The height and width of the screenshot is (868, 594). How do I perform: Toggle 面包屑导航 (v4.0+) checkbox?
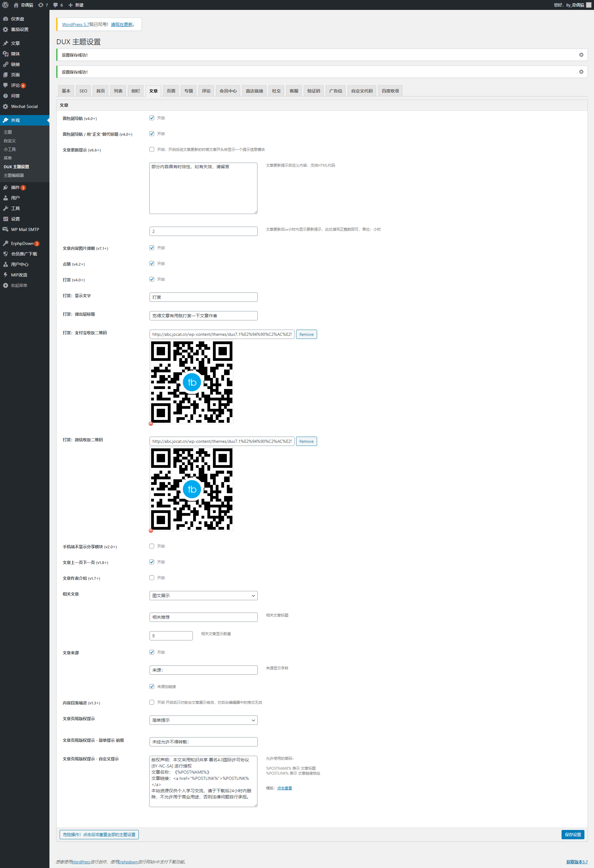[x=151, y=118]
